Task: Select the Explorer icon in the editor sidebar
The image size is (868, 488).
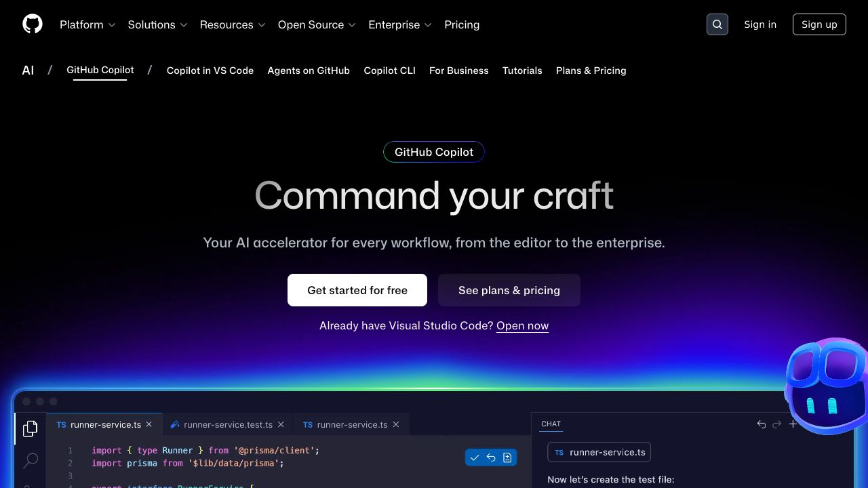Action: (x=30, y=428)
